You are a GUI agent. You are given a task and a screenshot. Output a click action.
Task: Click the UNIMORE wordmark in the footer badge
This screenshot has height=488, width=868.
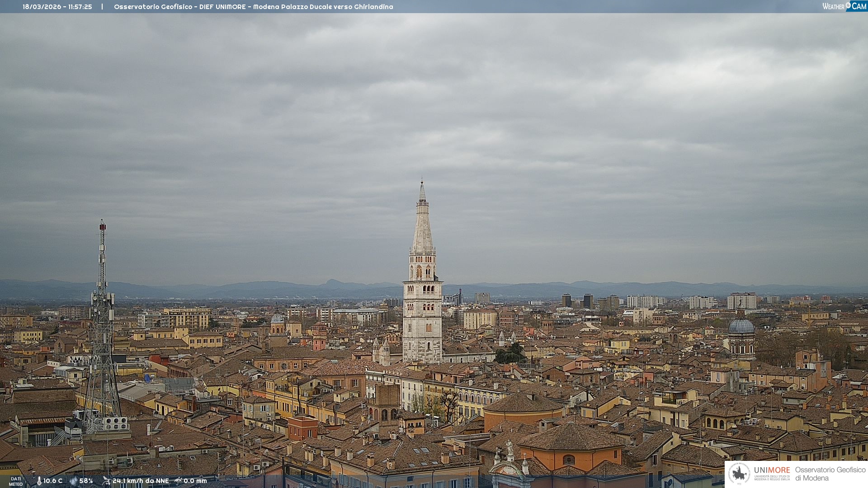[772, 470]
